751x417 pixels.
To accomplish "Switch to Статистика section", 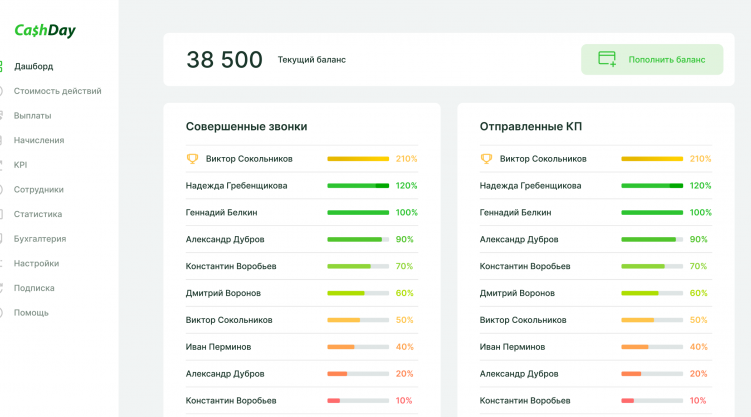I will (x=38, y=214).
